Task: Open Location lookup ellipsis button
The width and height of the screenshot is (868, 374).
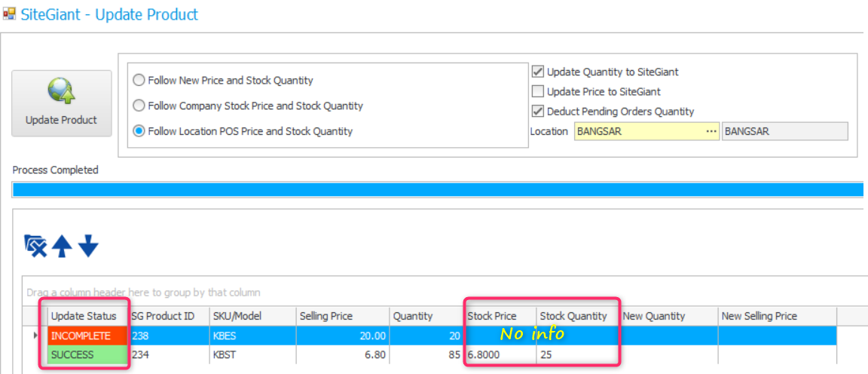Action: coord(711,132)
